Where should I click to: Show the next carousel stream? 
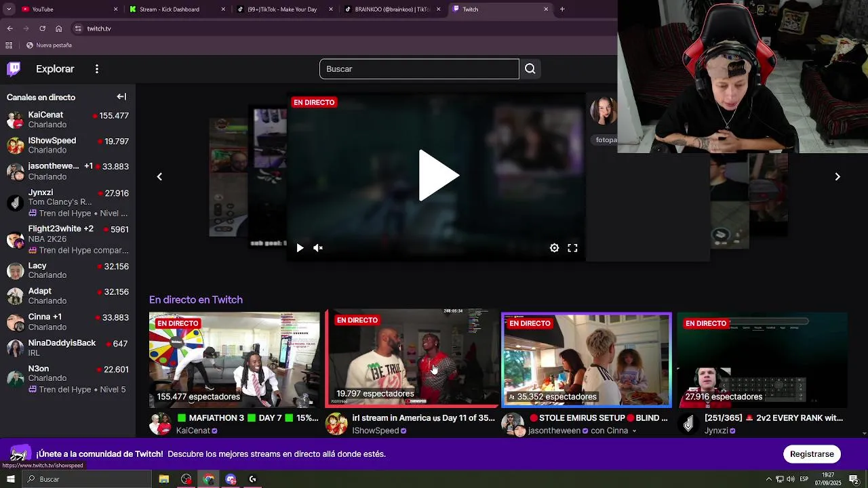click(837, 177)
